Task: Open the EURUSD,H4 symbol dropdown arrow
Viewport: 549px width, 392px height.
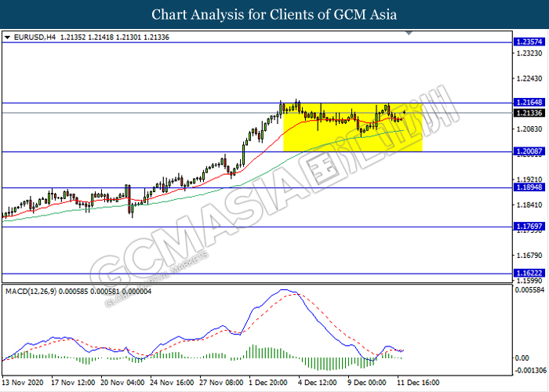Action: pyautogui.click(x=7, y=38)
